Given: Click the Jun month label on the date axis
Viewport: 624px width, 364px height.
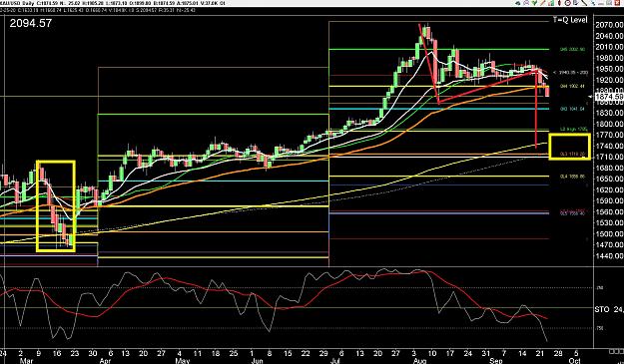Looking at the screenshot, I should (257, 361).
